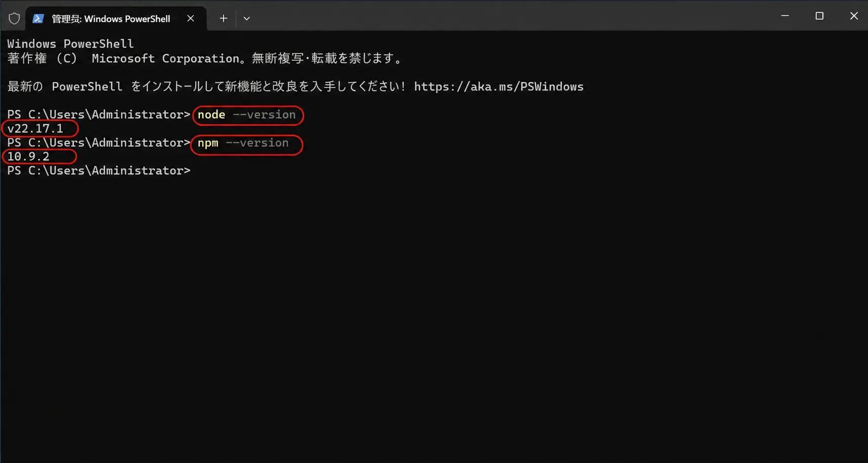
Task: Click the "npm --version" command text
Action: pyautogui.click(x=243, y=143)
